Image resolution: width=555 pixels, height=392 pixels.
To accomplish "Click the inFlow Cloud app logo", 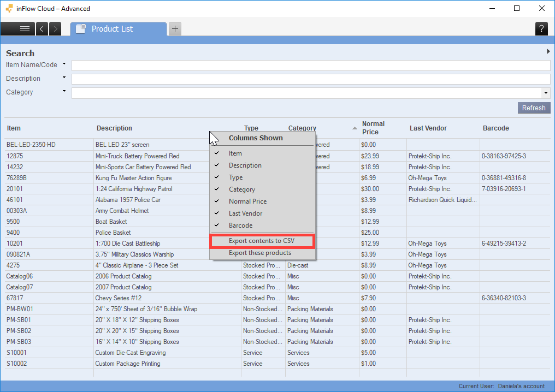I will 9,9.
